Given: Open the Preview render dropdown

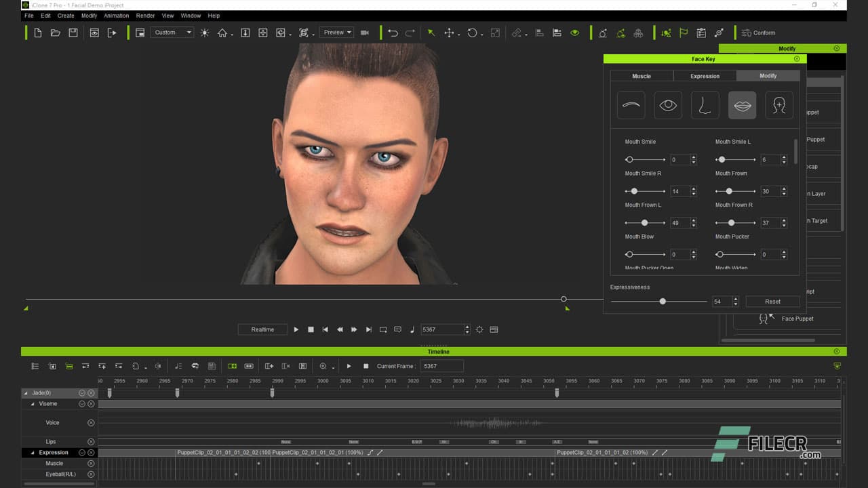Looking at the screenshot, I should click(336, 32).
